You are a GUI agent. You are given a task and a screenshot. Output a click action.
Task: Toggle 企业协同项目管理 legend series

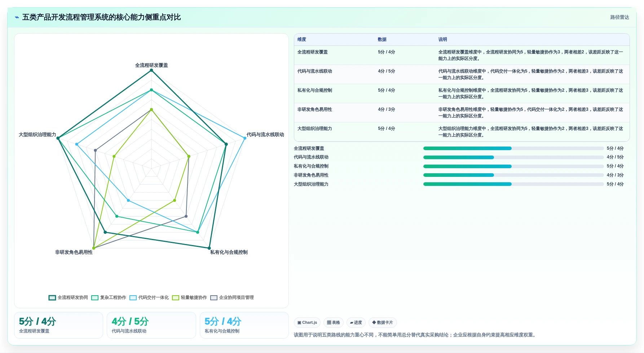click(232, 297)
